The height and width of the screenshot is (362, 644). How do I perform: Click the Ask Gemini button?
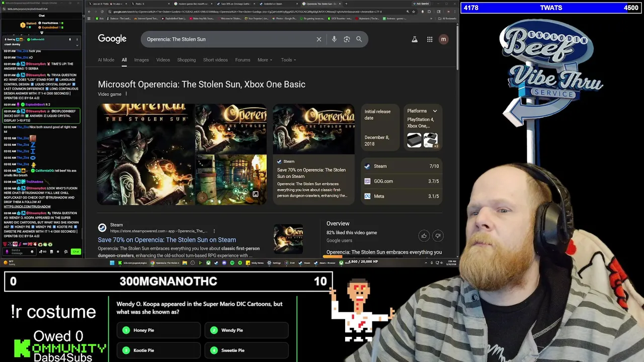pyautogui.click(x=421, y=4)
